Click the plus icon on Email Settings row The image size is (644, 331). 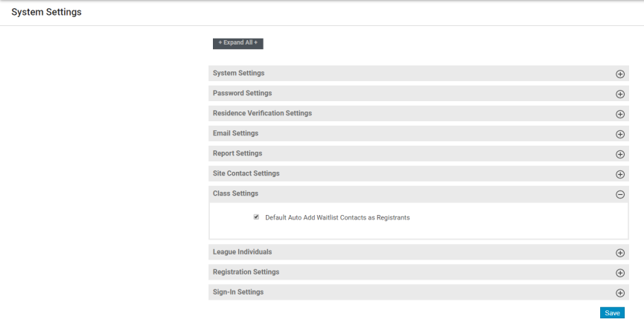(x=619, y=135)
